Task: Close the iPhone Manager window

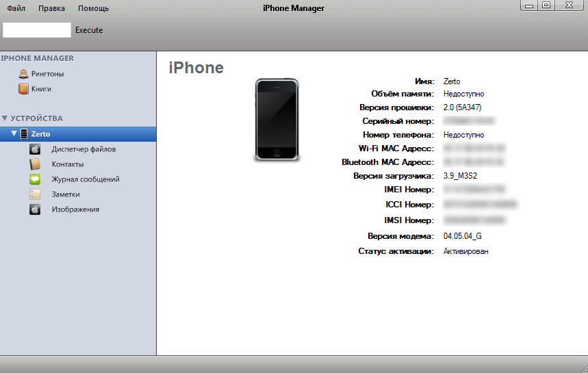Action: [570, 5]
